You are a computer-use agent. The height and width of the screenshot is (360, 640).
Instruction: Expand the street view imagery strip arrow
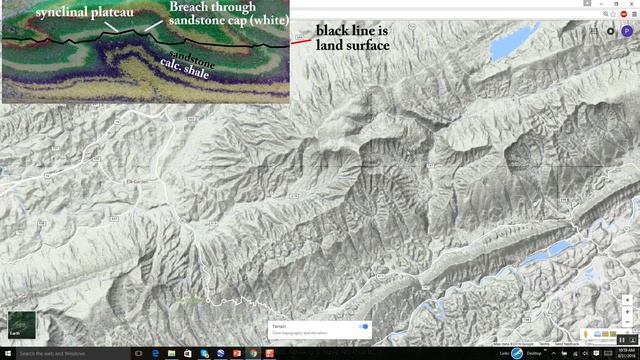[627, 333]
